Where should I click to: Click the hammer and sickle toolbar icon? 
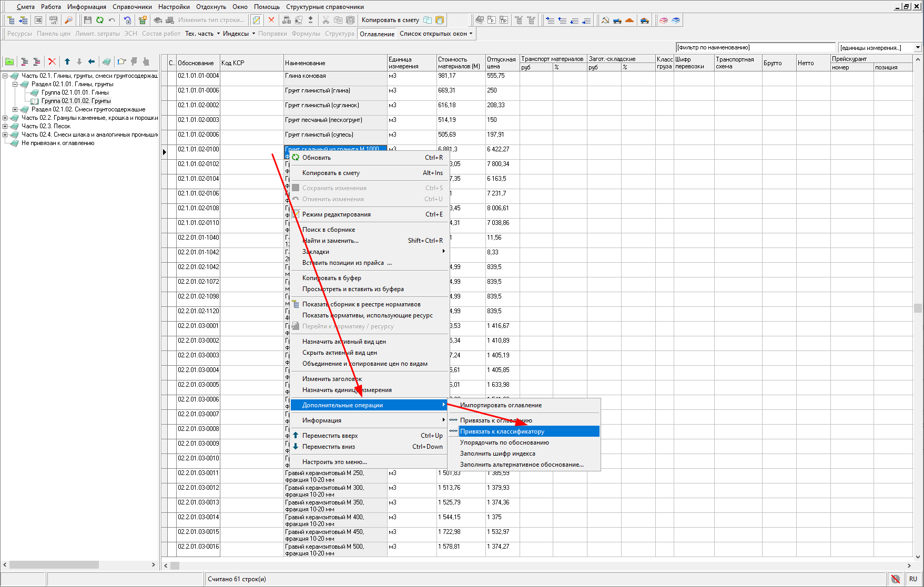click(x=605, y=20)
